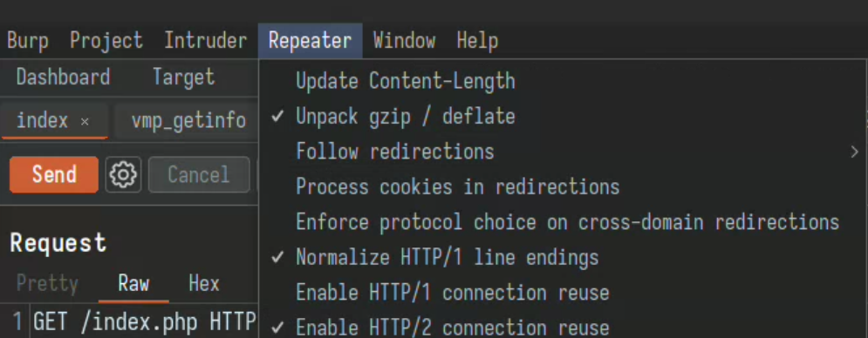Image resolution: width=868 pixels, height=338 pixels.
Task: Open the Help menu
Action: (x=477, y=41)
